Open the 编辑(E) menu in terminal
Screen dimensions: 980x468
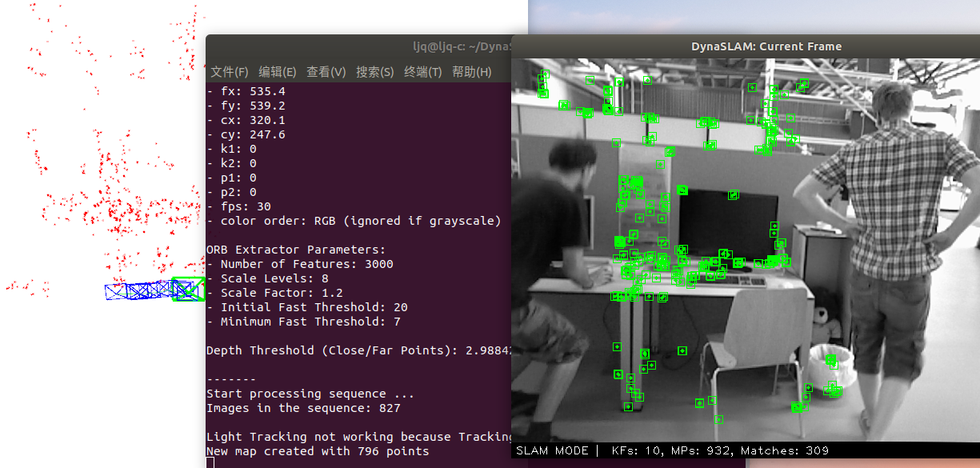click(278, 72)
